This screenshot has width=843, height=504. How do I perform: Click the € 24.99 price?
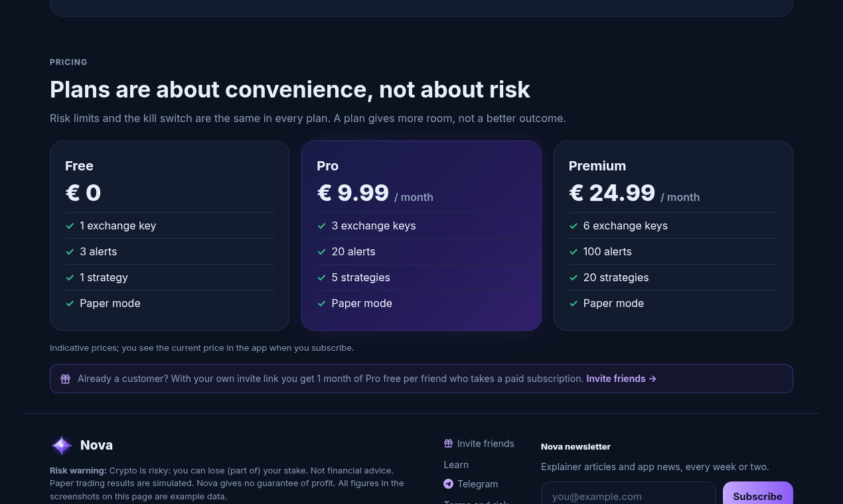click(612, 193)
